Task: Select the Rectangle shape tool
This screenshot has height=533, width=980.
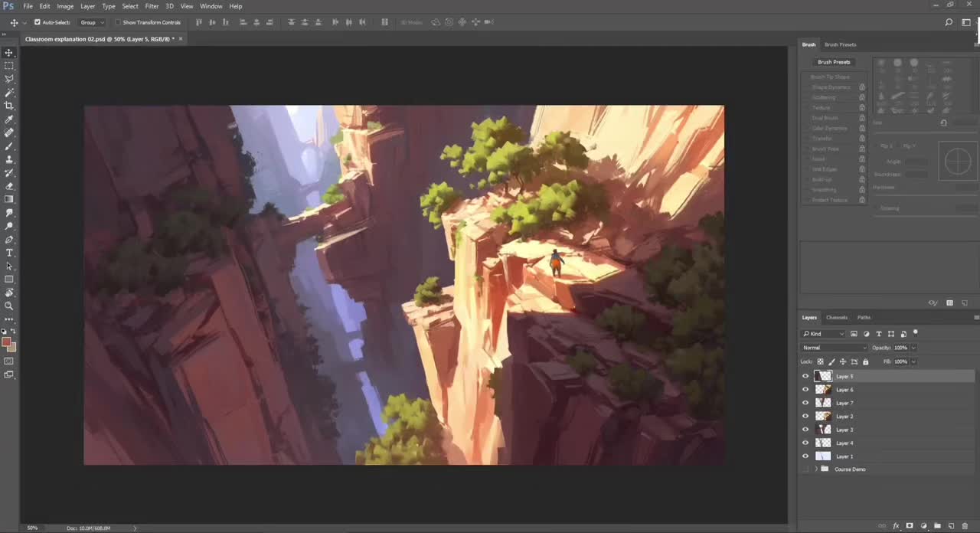Action: tap(9, 280)
